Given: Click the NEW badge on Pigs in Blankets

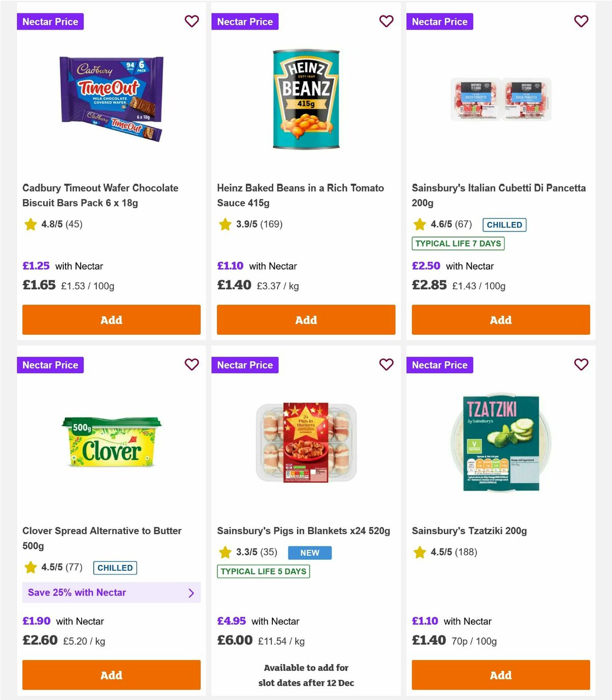Looking at the screenshot, I should pos(310,553).
